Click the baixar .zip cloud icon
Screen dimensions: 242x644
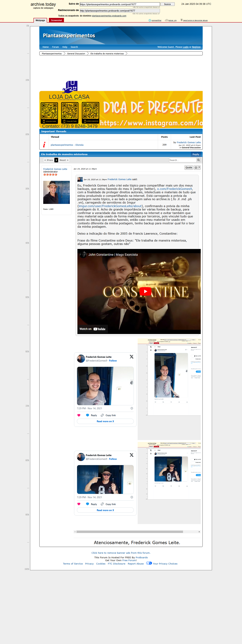pyautogui.click(x=166, y=20)
